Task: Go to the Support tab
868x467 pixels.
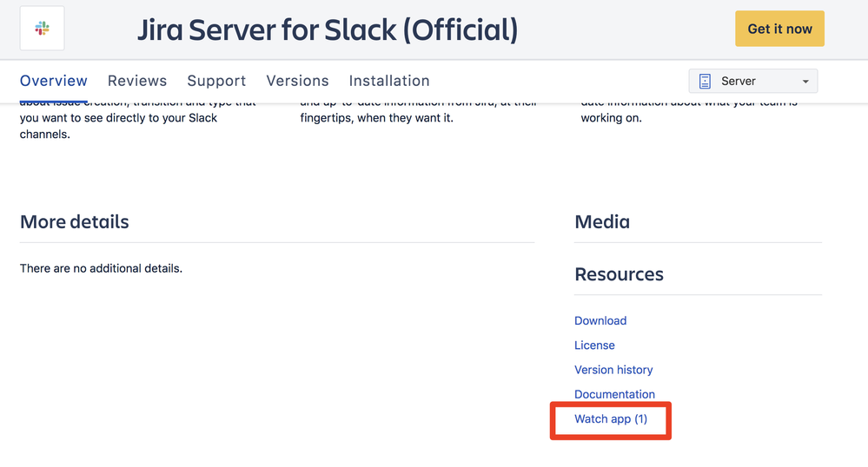Action: tap(216, 81)
